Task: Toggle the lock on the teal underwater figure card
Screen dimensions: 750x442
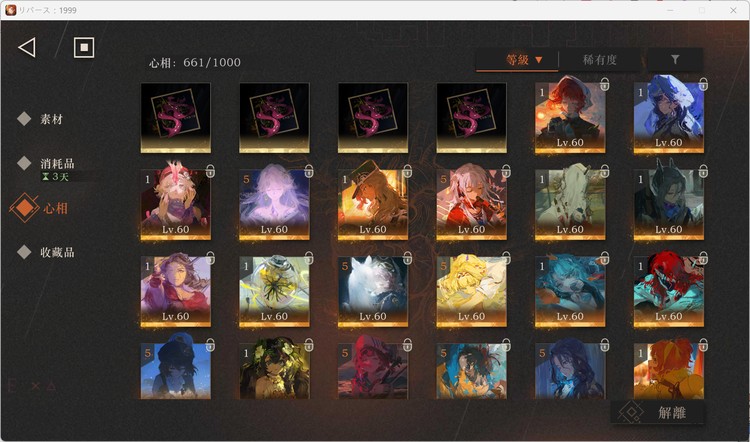Action: coord(605,258)
